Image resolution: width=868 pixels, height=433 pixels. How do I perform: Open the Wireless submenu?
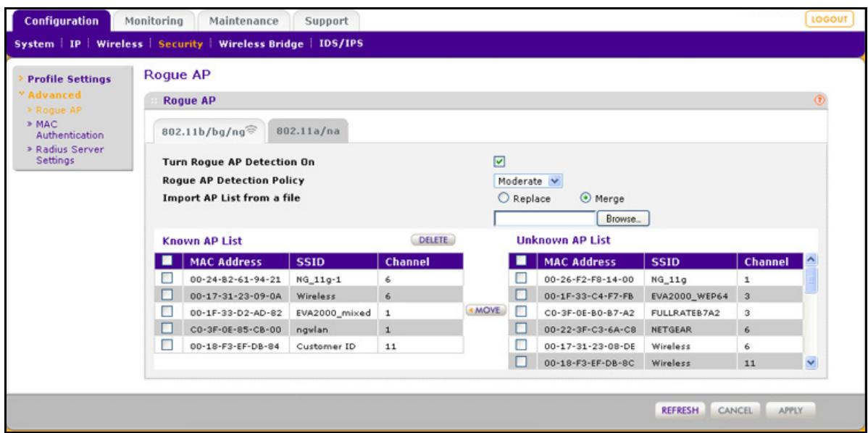(x=120, y=44)
